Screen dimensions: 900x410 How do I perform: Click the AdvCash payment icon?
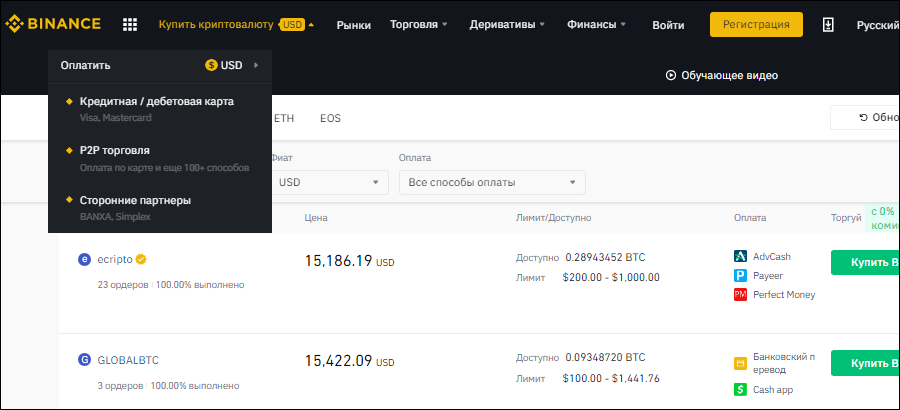(x=741, y=256)
